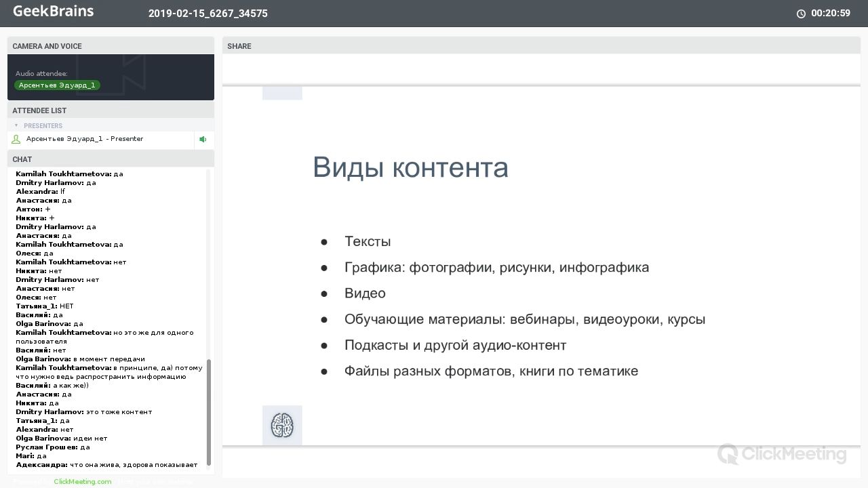
Task: Click 'Dmitry Harlamov: это тоже контент' message
Action: 84,412
